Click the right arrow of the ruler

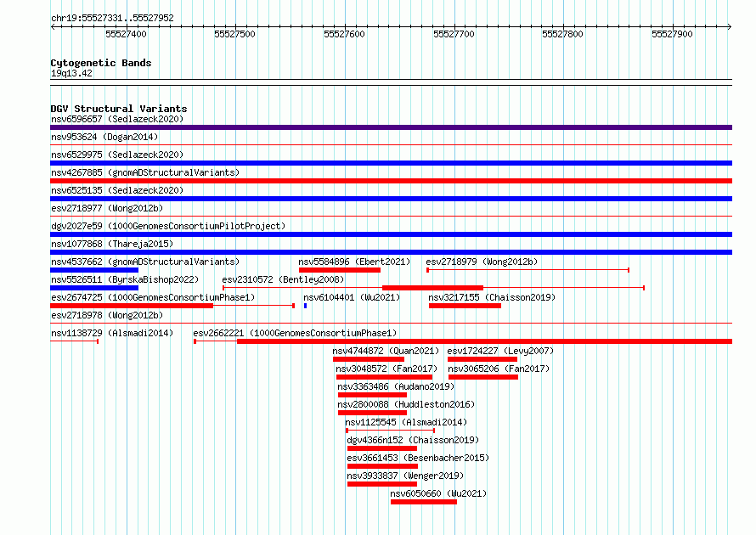point(730,27)
